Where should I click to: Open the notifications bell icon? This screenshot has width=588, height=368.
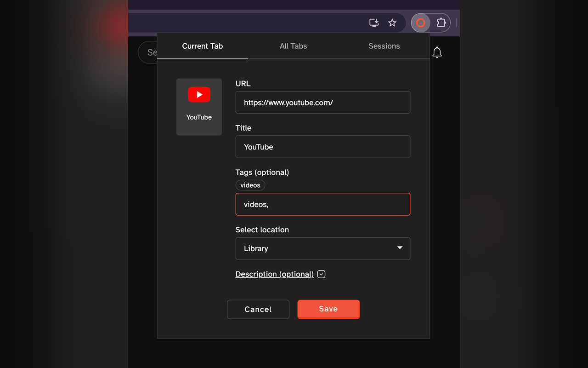pyautogui.click(x=437, y=52)
